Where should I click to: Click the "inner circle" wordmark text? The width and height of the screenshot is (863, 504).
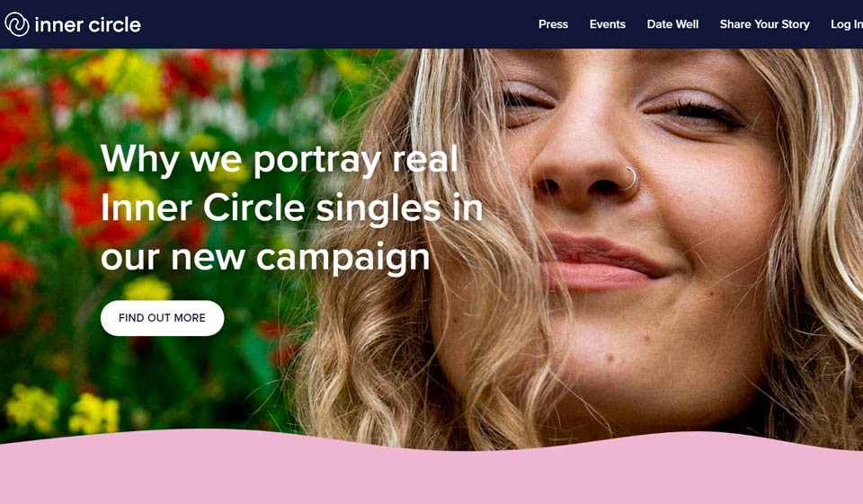coord(87,25)
